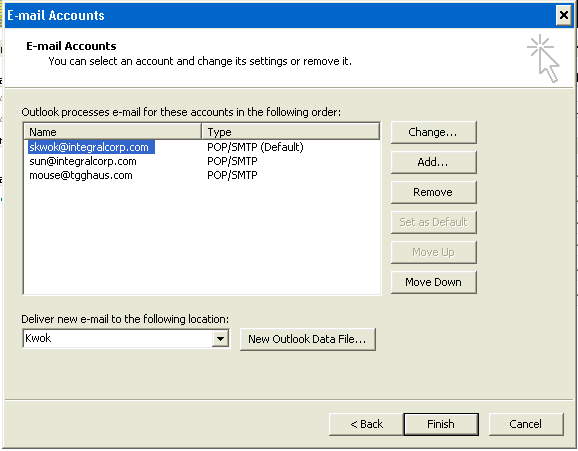
Task: Go to the previous step with Back
Action: pyautogui.click(x=366, y=424)
